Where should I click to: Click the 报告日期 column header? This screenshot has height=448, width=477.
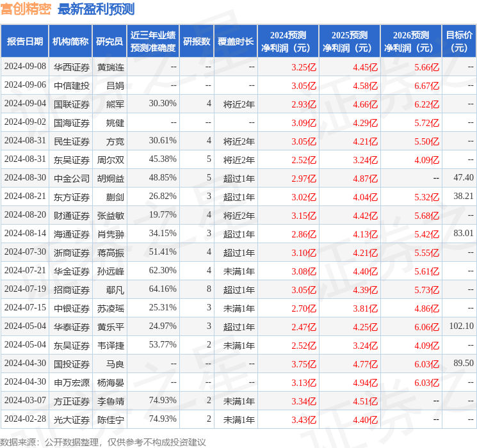(x=24, y=42)
